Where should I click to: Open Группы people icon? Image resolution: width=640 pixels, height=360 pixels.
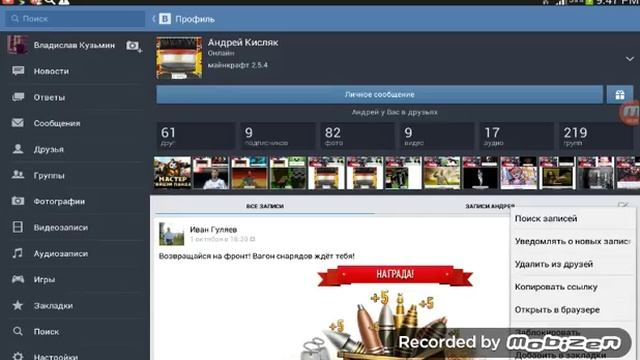coord(18,175)
